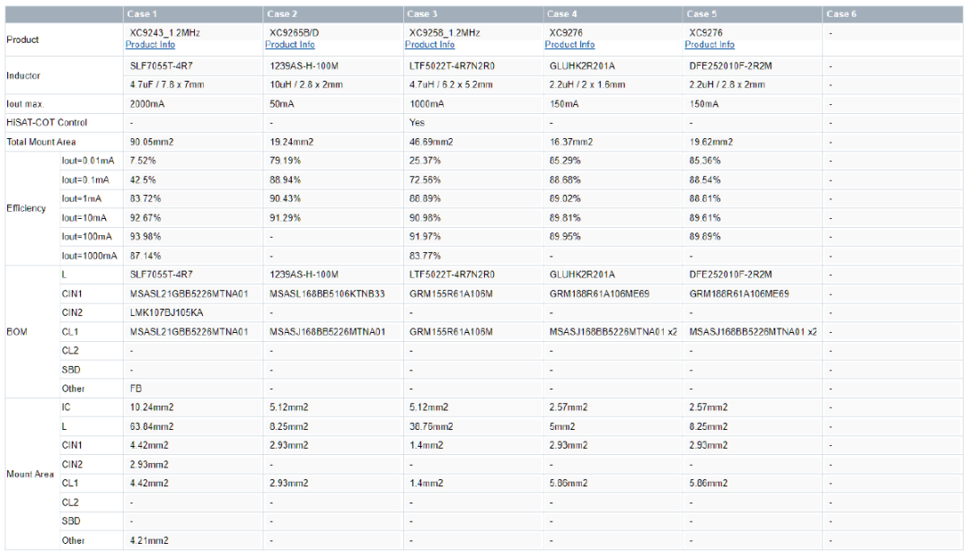970x560 pixels.
Task: Select product name XC9265B/D
Action: [x=295, y=33]
